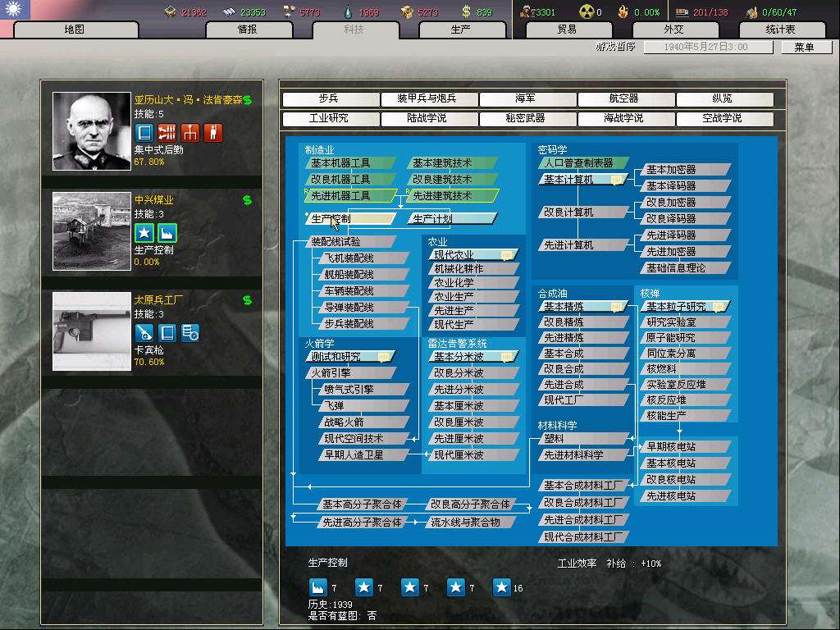Viewport: 840px width, 630px height.
Task: Click the 先进建筑技术 technology node
Action: pyautogui.click(x=453, y=196)
